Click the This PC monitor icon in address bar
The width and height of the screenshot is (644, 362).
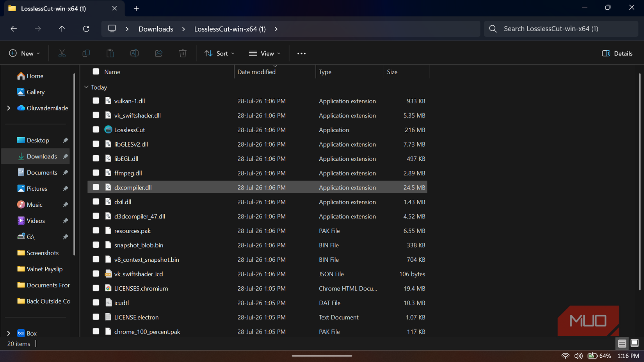112,29
